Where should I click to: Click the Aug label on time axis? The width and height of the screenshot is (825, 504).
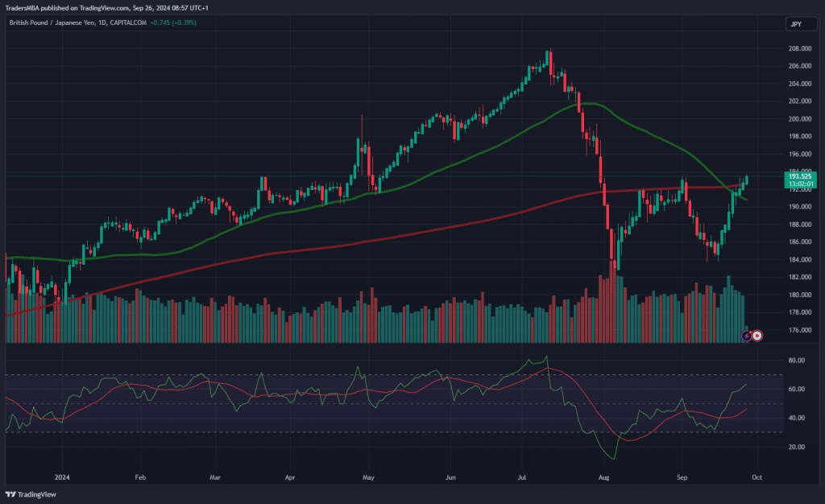coord(605,477)
